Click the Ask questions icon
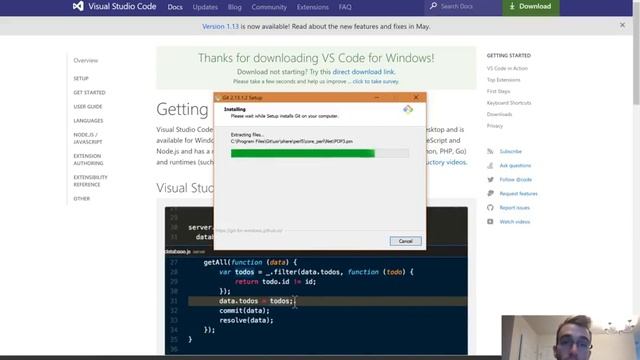 point(490,165)
